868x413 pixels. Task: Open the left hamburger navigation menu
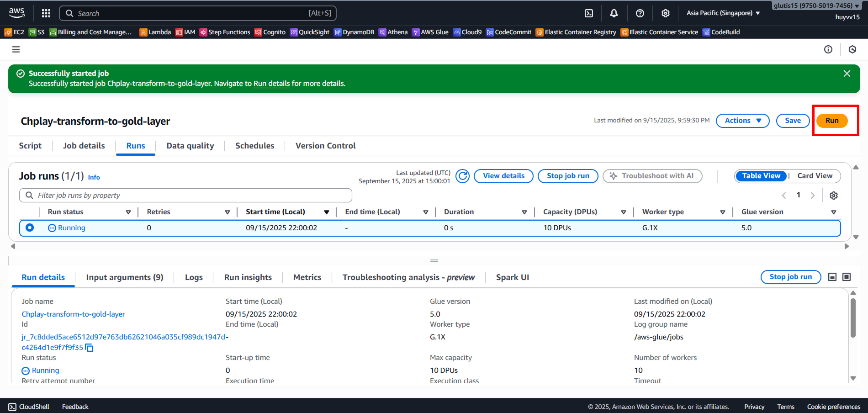(x=16, y=49)
